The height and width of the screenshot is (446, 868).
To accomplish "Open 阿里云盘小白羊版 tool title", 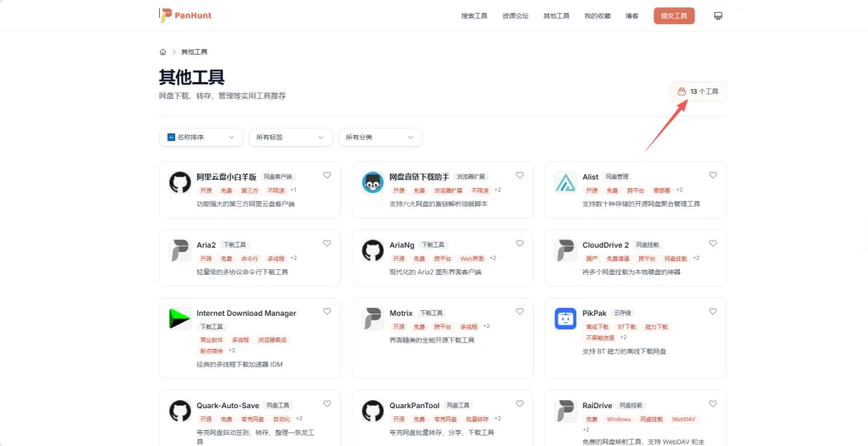I will [227, 177].
